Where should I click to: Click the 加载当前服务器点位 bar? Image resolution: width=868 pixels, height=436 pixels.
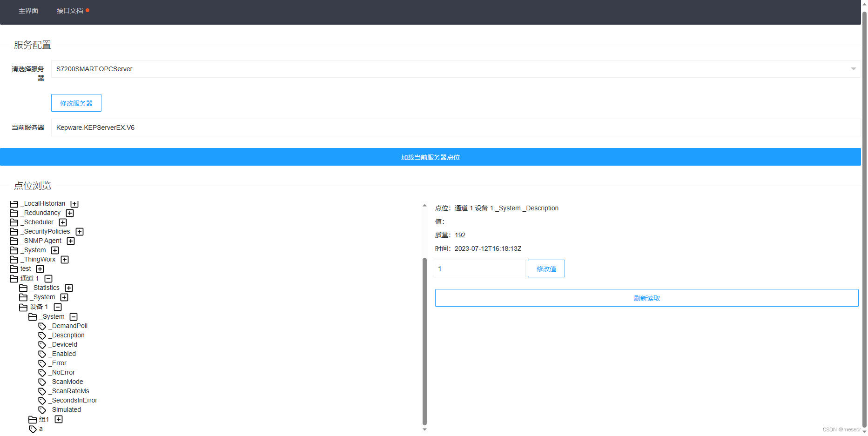430,157
